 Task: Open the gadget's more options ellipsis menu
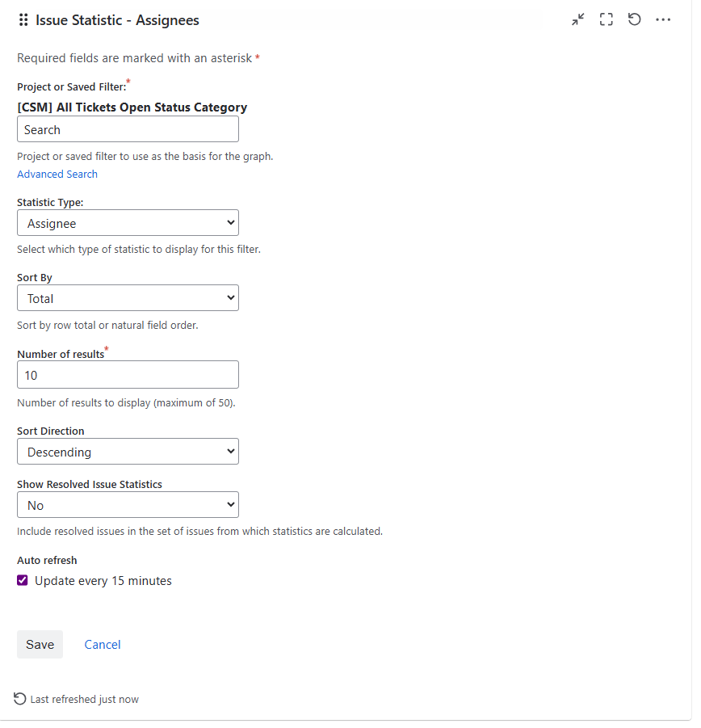(x=663, y=19)
